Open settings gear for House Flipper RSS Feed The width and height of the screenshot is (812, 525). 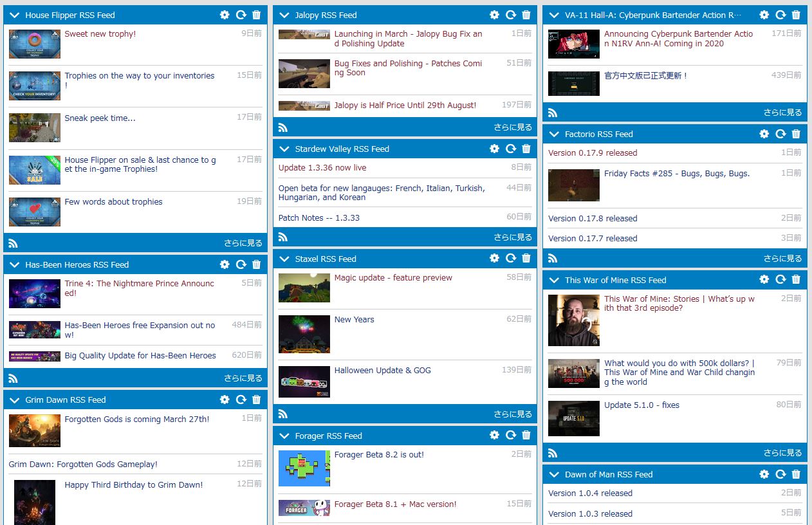225,15
